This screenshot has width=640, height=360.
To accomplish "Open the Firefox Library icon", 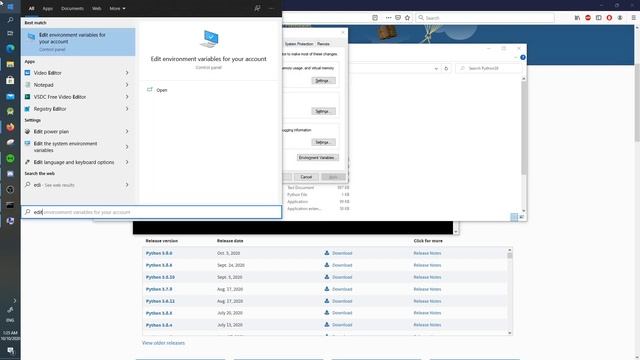I will click(577, 18).
